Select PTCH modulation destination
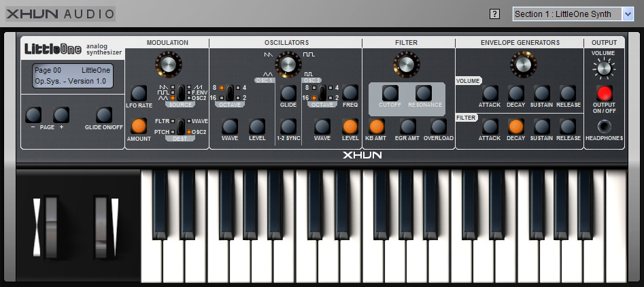 point(173,132)
